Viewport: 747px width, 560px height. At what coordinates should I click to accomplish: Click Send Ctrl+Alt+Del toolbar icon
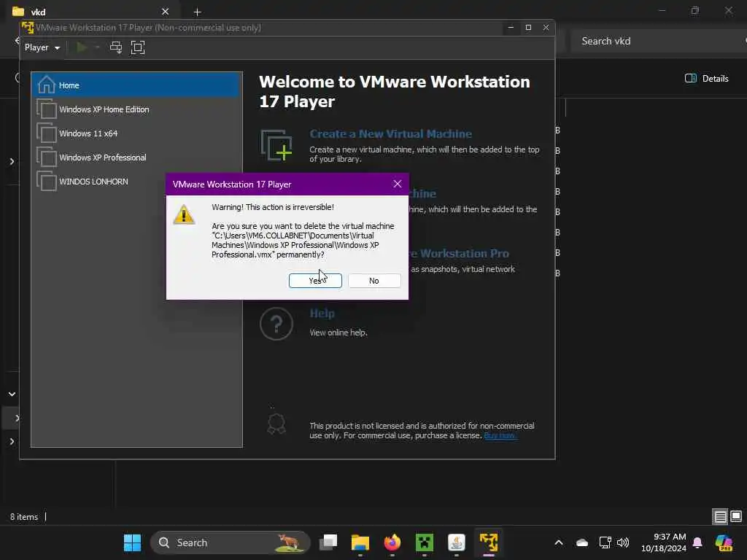tap(116, 47)
